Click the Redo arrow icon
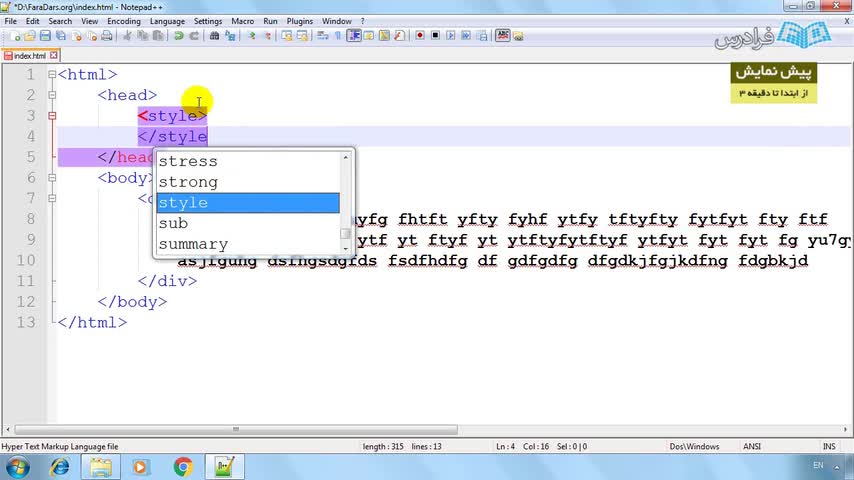The width and height of the screenshot is (854, 480). coord(194,36)
